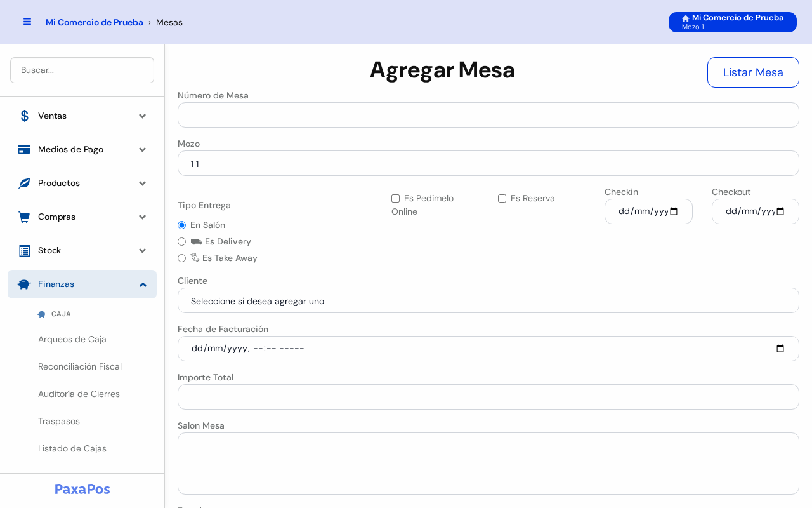Open Auditoría de Cierres menu item
Image resolution: width=812 pixels, height=508 pixels.
[x=79, y=394]
